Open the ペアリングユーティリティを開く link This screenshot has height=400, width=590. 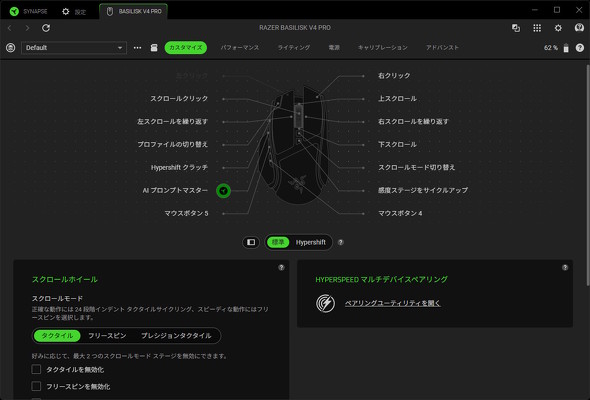coord(393,303)
